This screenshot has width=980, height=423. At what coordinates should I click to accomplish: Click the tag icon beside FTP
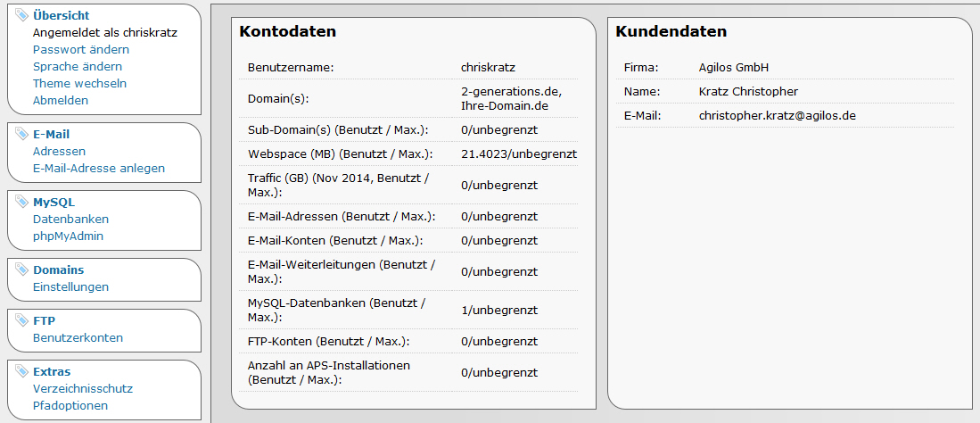tap(22, 320)
